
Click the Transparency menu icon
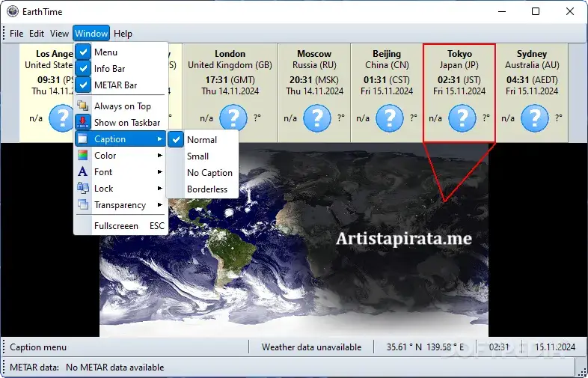pyautogui.click(x=83, y=204)
